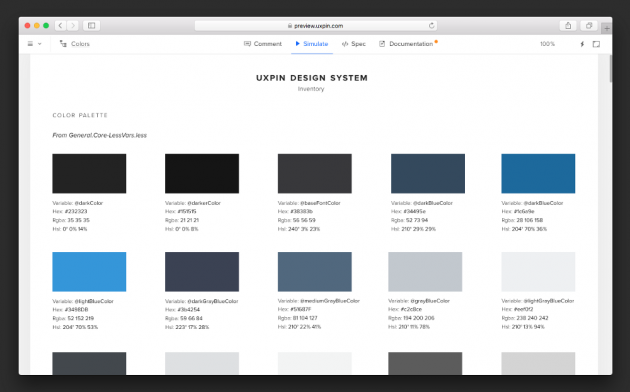Pick the second @darkBlueColor #1c6a9e swatch
Viewport: 630px width, 392px height.
click(x=538, y=174)
